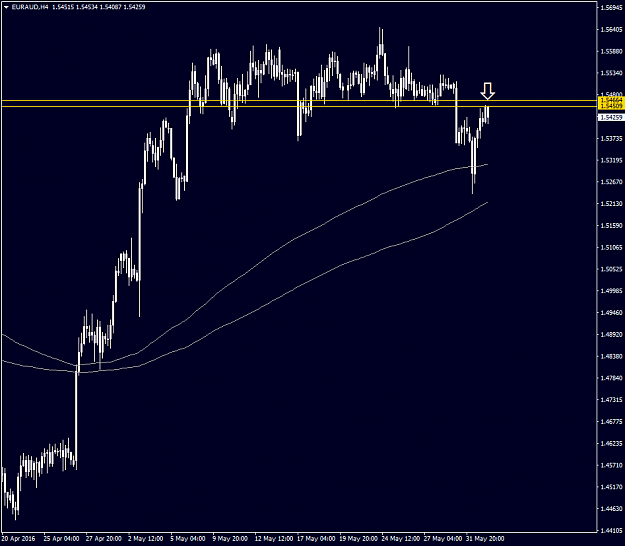Screen dimensions: 625x546
Task: Click the small triangle beside EURAUD,H4
Action: (x=6, y=7)
